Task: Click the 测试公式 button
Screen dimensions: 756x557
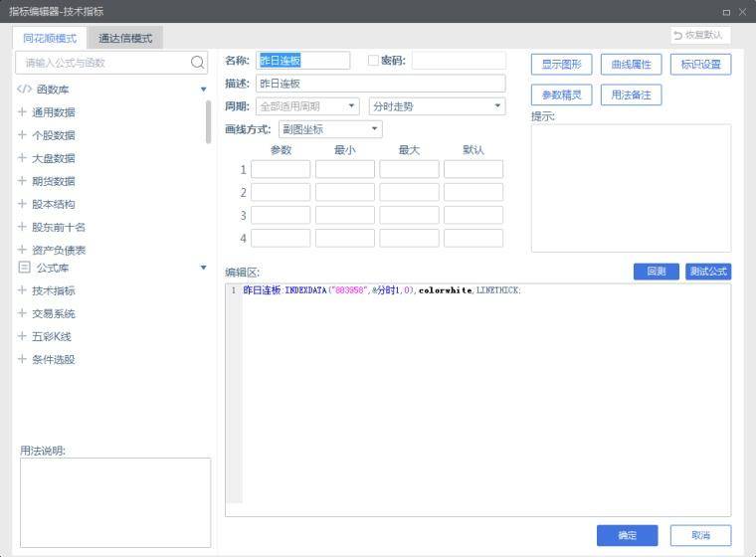Action: pyautogui.click(x=708, y=272)
